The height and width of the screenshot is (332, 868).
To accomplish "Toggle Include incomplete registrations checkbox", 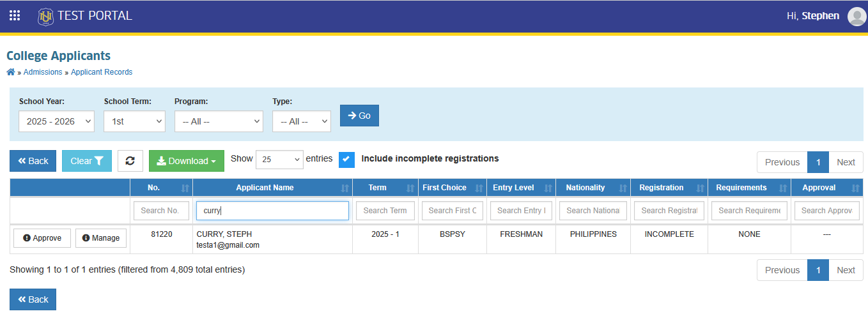I will (x=346, y=160).
